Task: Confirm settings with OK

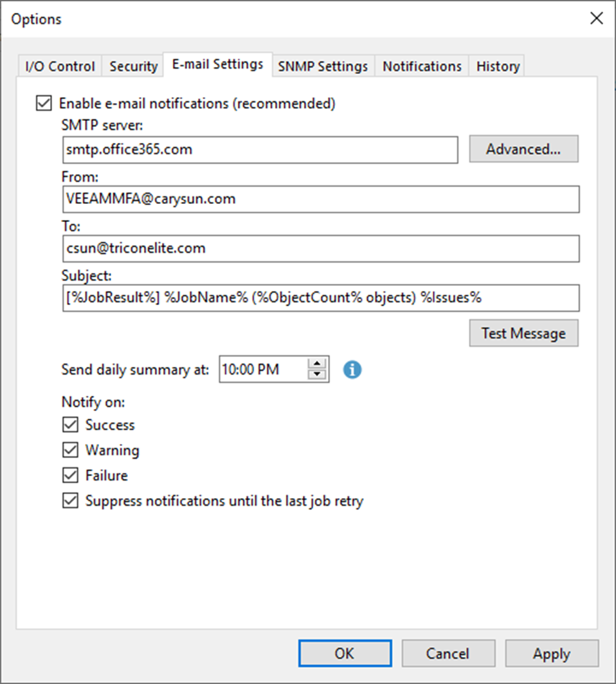Action: (345, 654)
